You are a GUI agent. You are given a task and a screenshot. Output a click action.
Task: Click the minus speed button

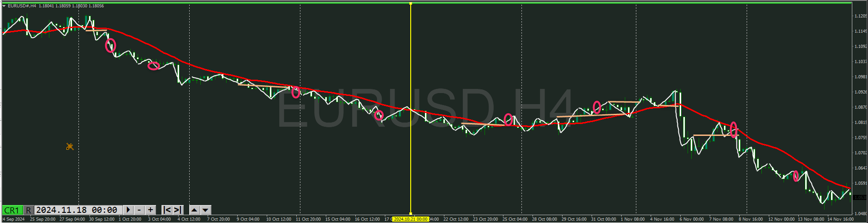pos(139,210)
